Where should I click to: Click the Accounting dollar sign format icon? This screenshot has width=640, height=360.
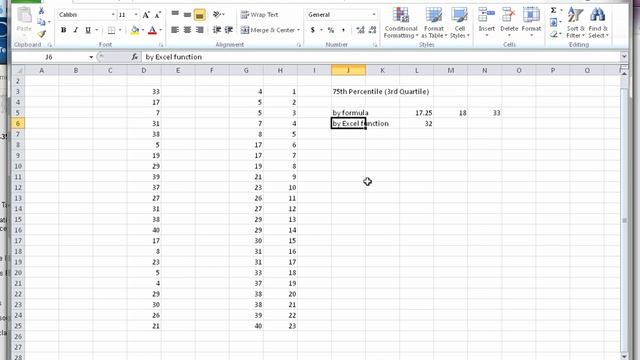pyautogui.click(x=313, y=30)
